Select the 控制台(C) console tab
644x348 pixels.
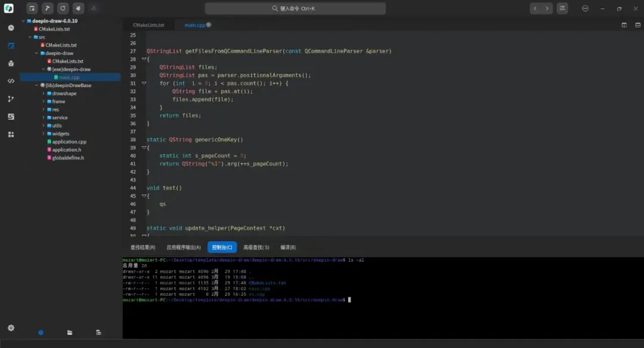tap(222, 247)
